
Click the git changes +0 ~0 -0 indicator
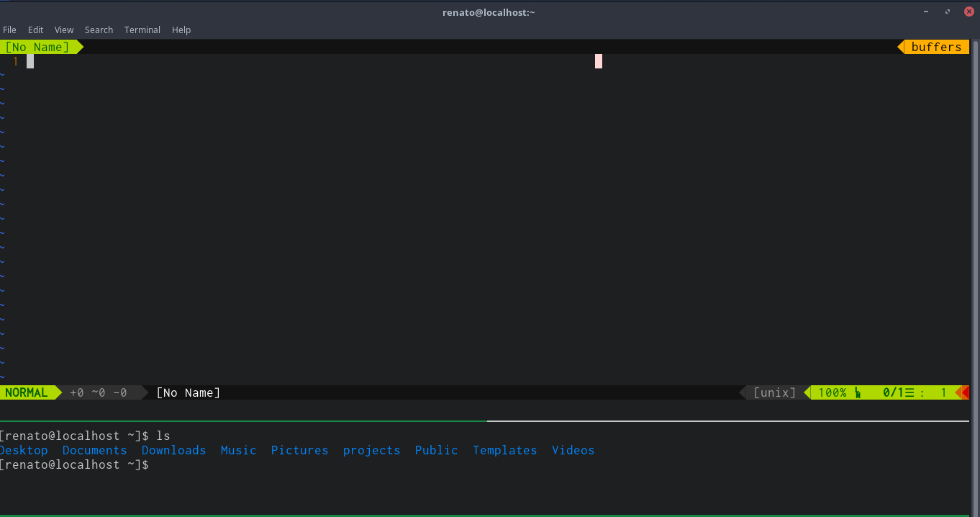click(99, 392)
